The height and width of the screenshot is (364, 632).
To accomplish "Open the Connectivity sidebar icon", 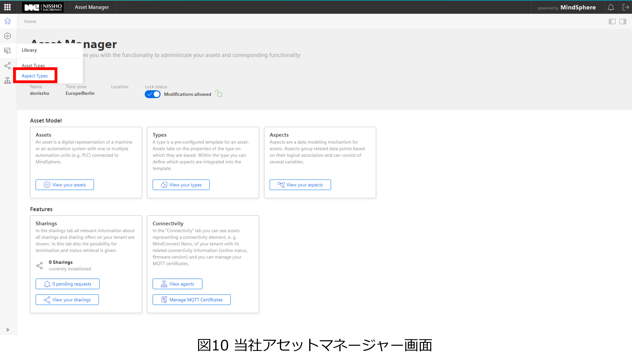I will (x=8, y=81).
